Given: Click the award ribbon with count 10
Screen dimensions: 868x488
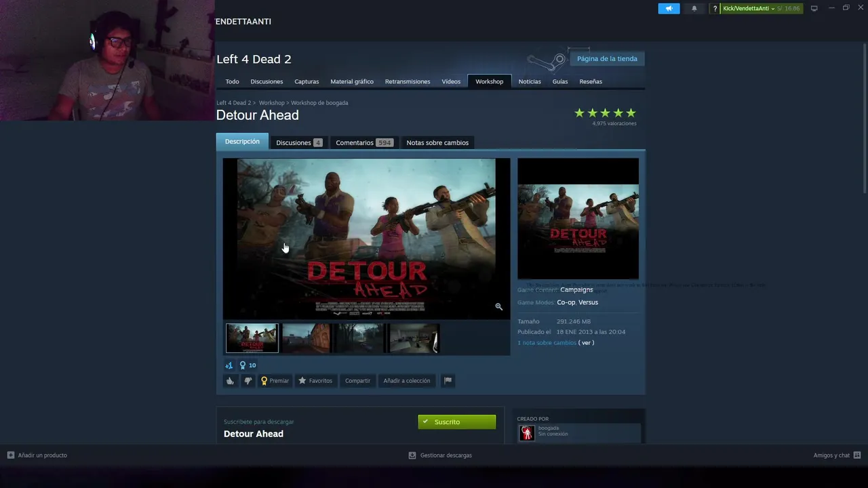Looking at the screenshot, I should point(248,365).
